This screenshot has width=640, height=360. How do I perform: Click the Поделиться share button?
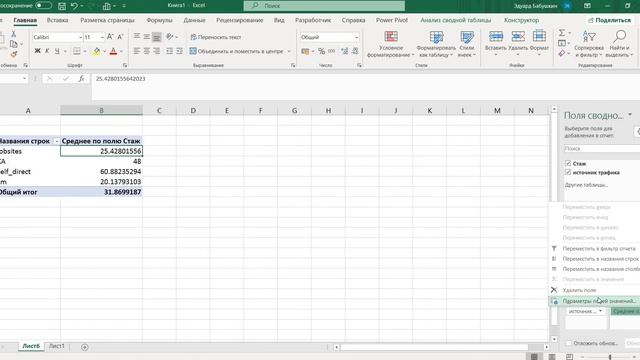609,20
